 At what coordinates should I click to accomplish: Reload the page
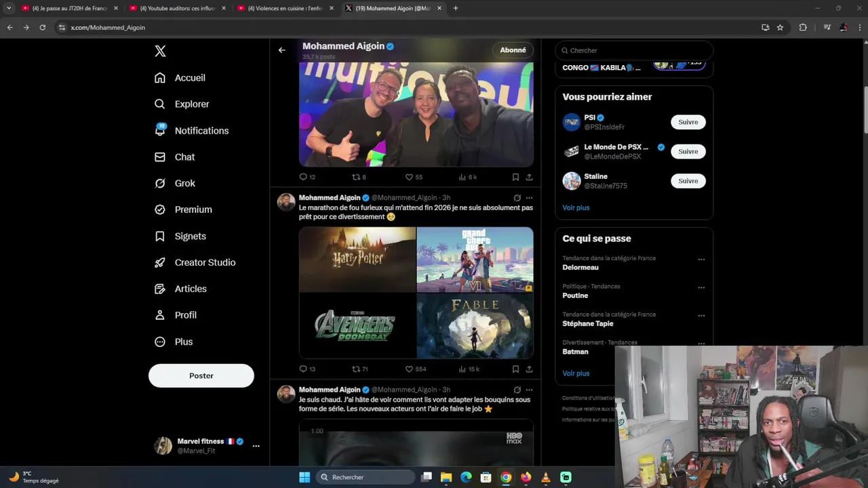pyautogui.click(x=42, y=28)
